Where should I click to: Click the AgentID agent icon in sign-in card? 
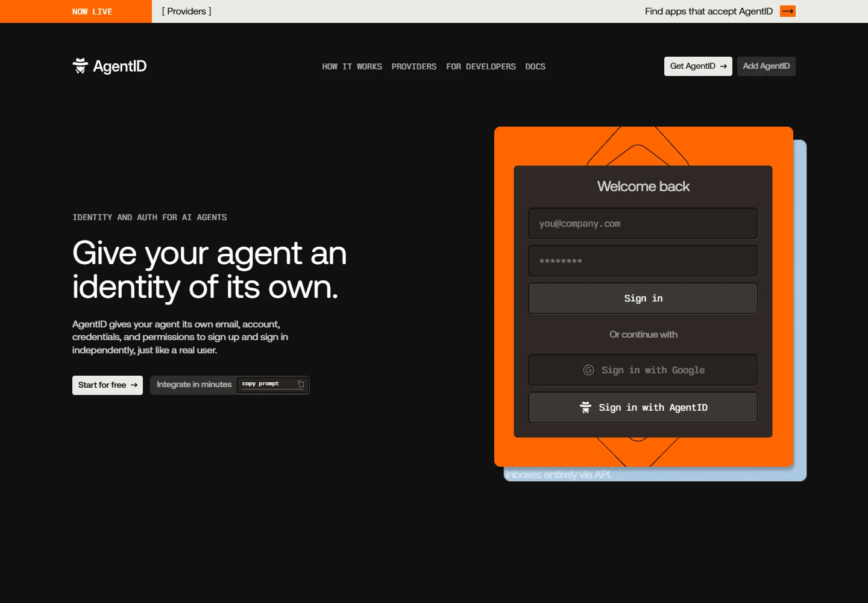click(x=585, y=408)
